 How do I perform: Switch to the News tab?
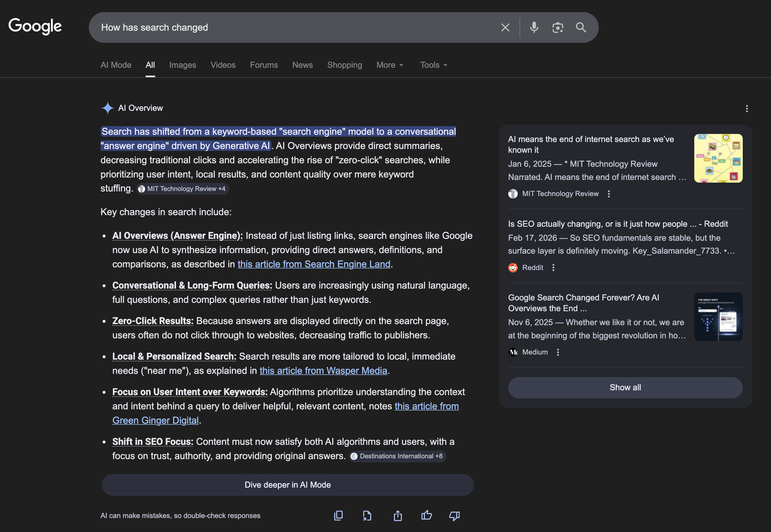(x=302, y=65)
